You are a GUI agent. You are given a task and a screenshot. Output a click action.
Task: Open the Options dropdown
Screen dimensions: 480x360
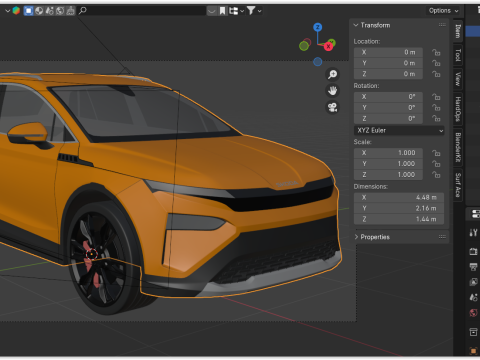pos(444,11)
